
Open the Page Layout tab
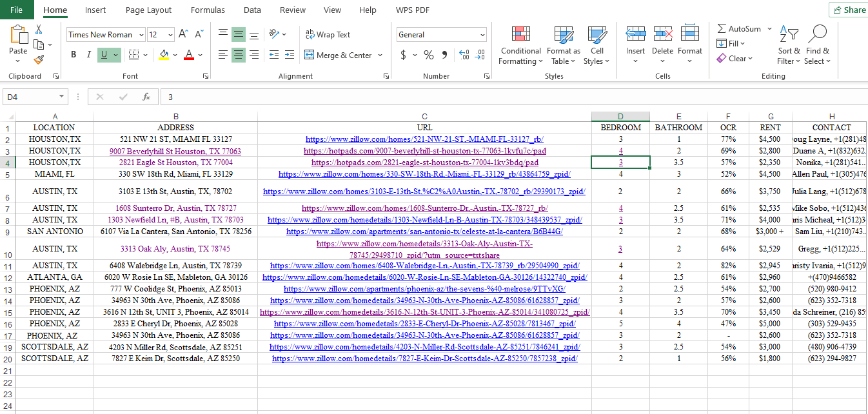pyautogui.click(x=148, y=10)
